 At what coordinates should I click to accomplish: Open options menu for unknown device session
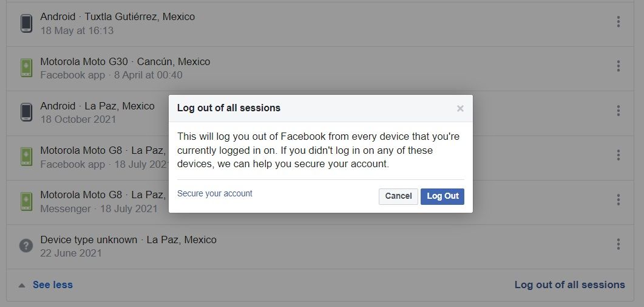[618, 244]
